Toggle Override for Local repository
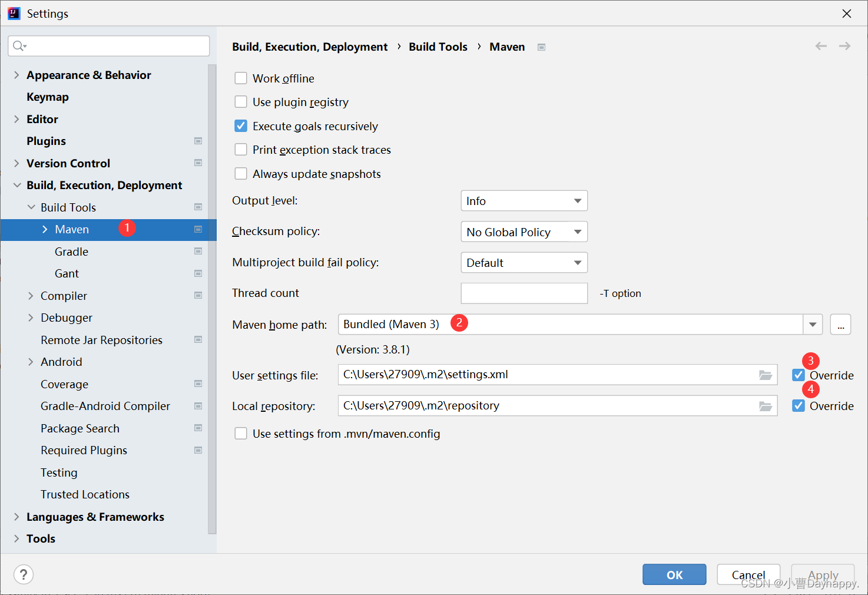Screen dimensions: 868x595 (x=799, y=405)
